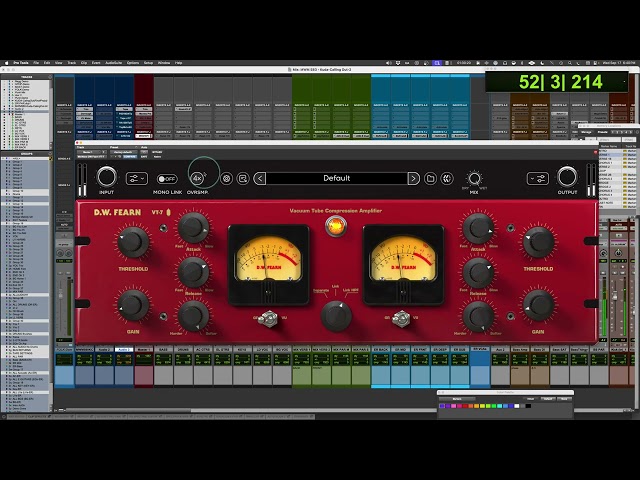Open the Apple menu
The height and width of the screenshot is (480, 640).
click(6, 63)
